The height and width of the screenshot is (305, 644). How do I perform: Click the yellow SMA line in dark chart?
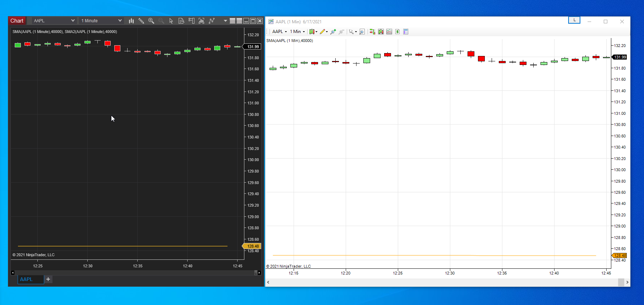click(123, 246)
